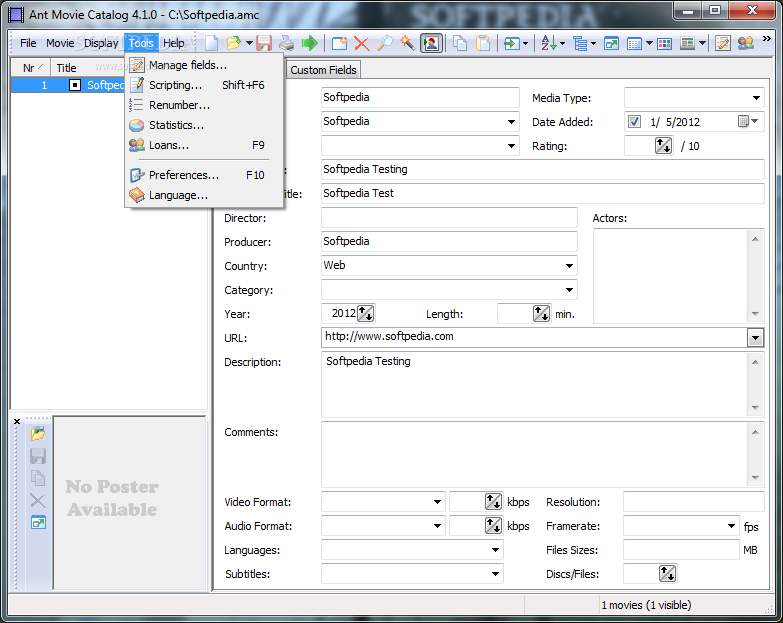The height and width of the screenshot is (623, 783).
Task: Click the poster panel's gray X delete icon
Action: tap(38, 500)
